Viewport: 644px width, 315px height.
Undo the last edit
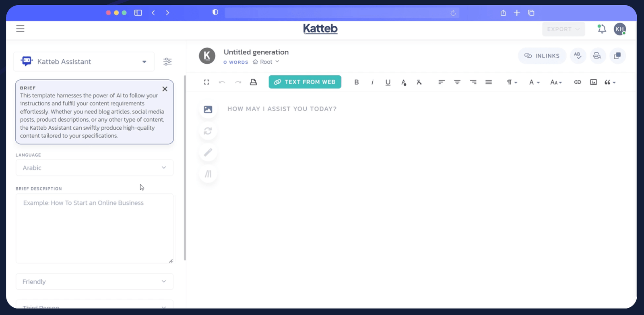click(x=222, y=82)
